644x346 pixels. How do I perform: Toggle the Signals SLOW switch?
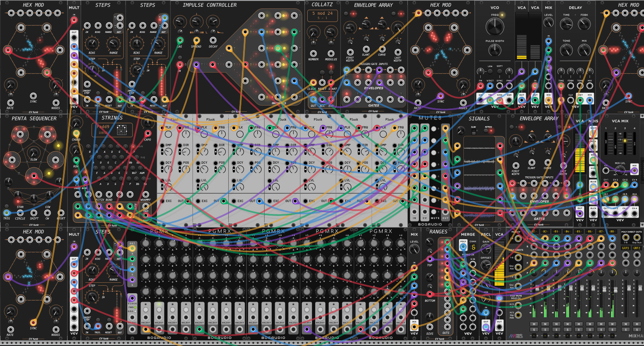tap(474, 132)
